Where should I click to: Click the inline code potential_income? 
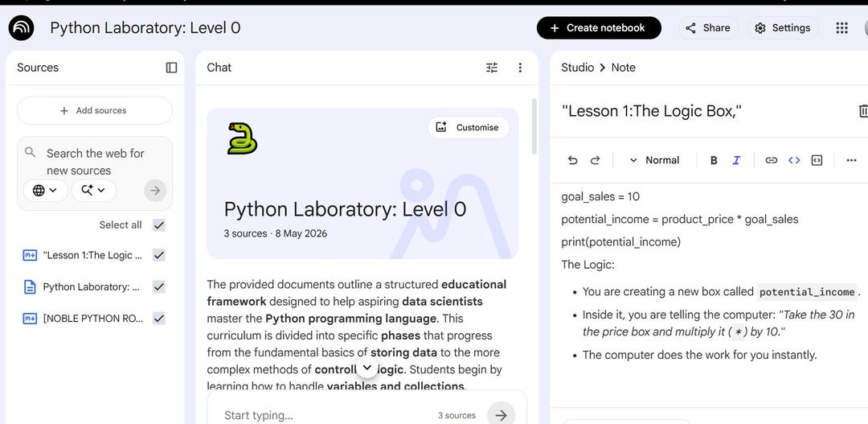(807, 291)
